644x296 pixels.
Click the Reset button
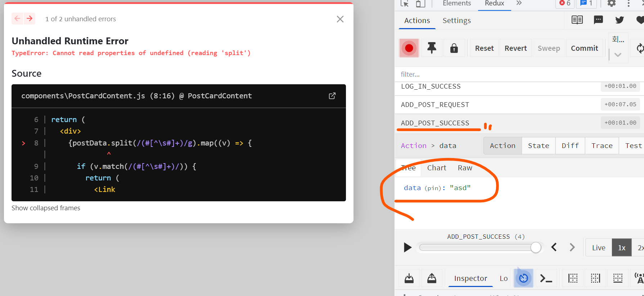click(484, 48)
